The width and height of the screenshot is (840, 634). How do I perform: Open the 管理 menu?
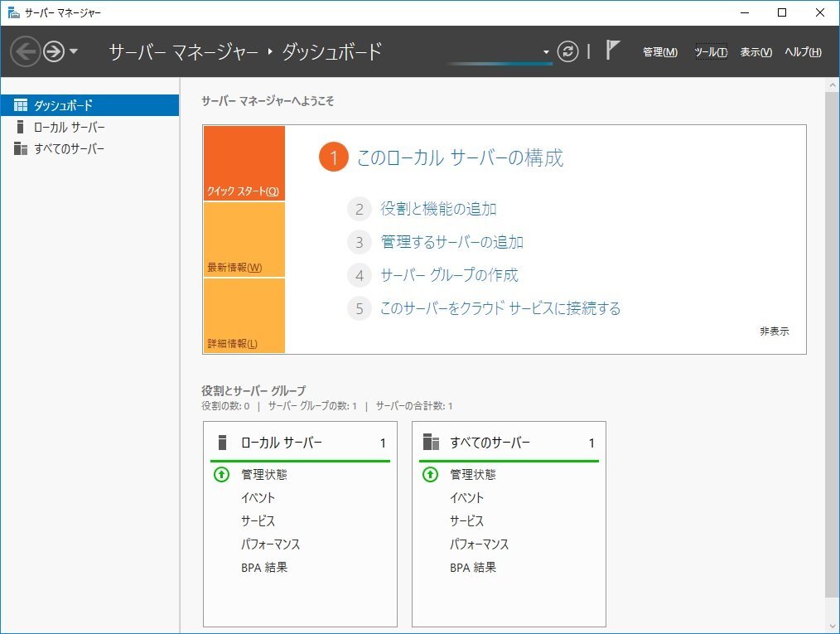click(x=659, y=51)
